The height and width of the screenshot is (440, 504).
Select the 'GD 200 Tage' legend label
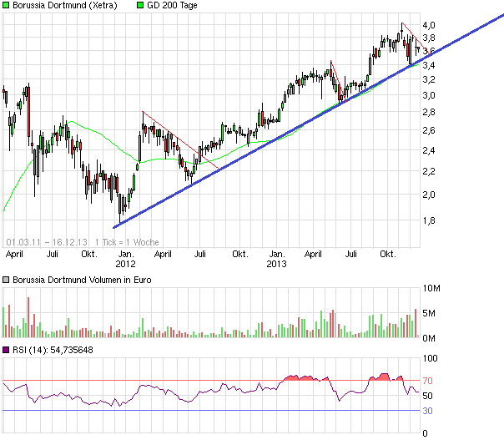pyautogui.click(x=172, y=6)
